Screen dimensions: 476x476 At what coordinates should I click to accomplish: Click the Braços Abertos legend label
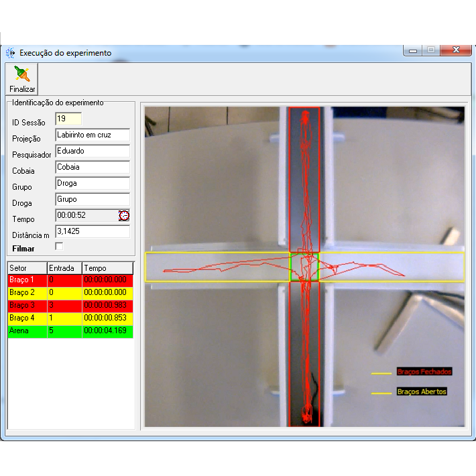[x=421, y=392]
